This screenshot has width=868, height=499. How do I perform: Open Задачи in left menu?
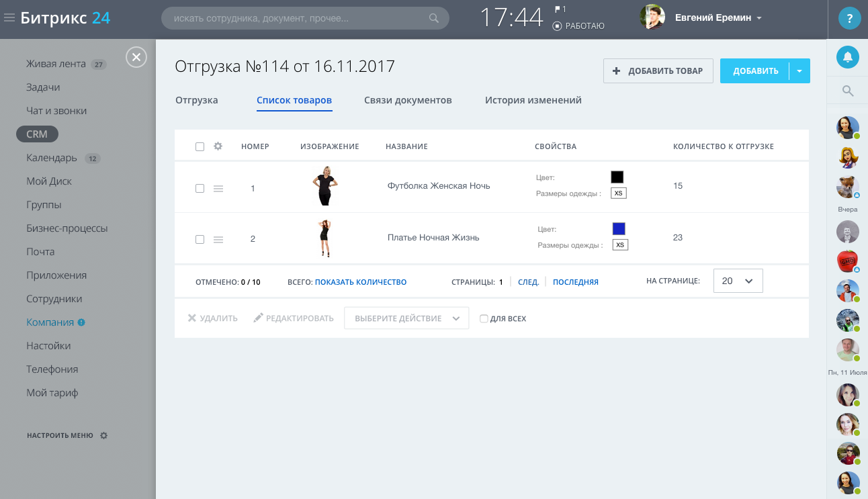[x=43, y=87]
